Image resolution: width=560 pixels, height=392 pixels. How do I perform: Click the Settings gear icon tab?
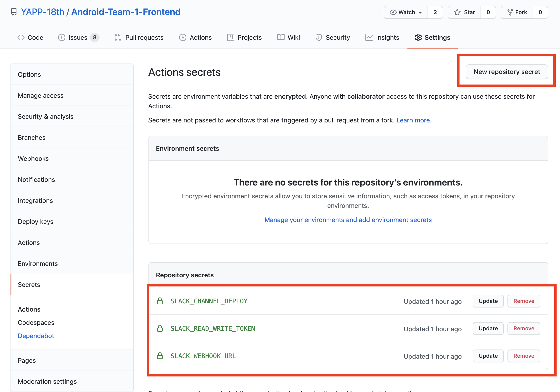(x=418, y=37)
